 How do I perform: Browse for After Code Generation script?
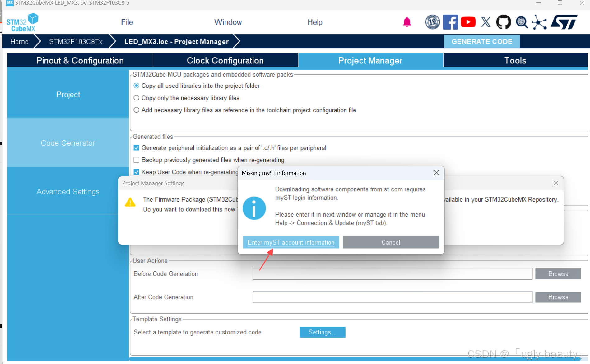click(x=558, y=297)
